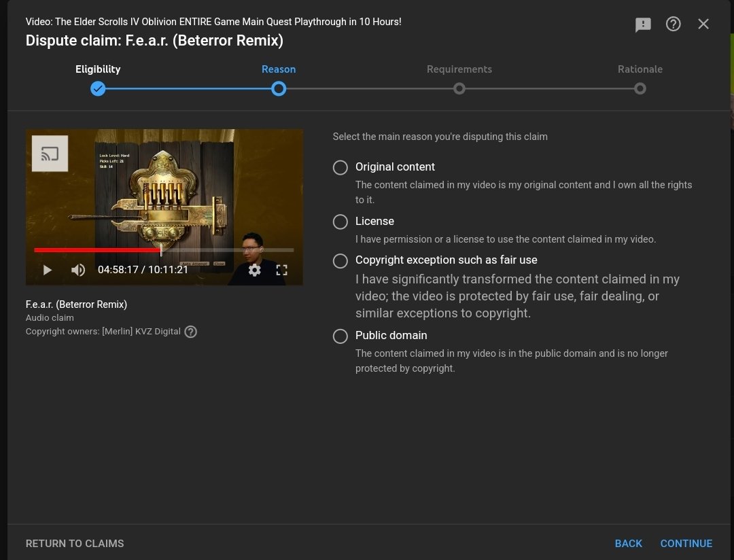Click the Dispute claim heading
The image size is (734, 560).
pyautogui.click(x=154, y=41)
